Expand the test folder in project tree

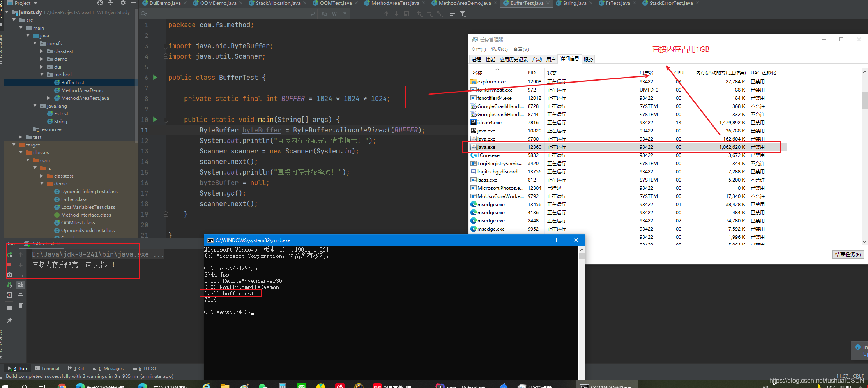coord(21,137)
